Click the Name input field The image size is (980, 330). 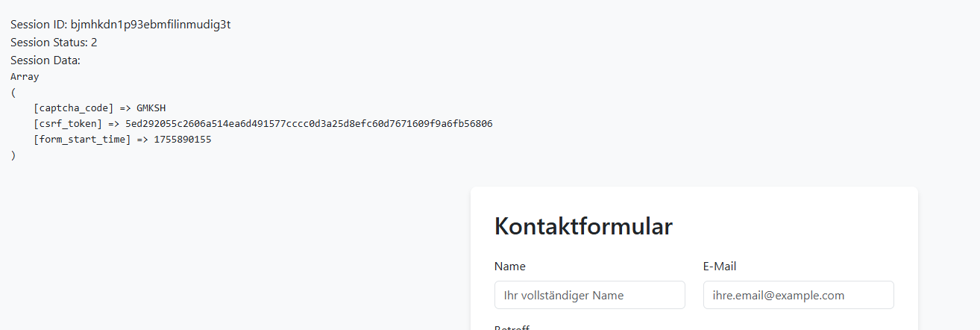click(589, 295)
